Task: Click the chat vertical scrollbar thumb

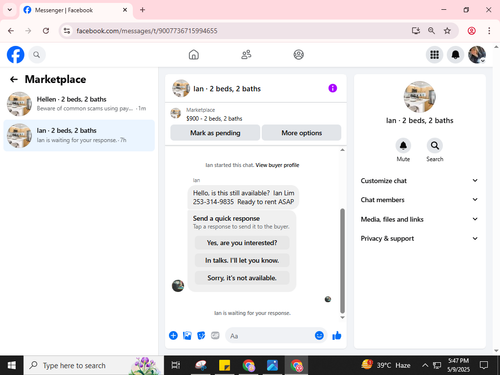Action: 342,261
